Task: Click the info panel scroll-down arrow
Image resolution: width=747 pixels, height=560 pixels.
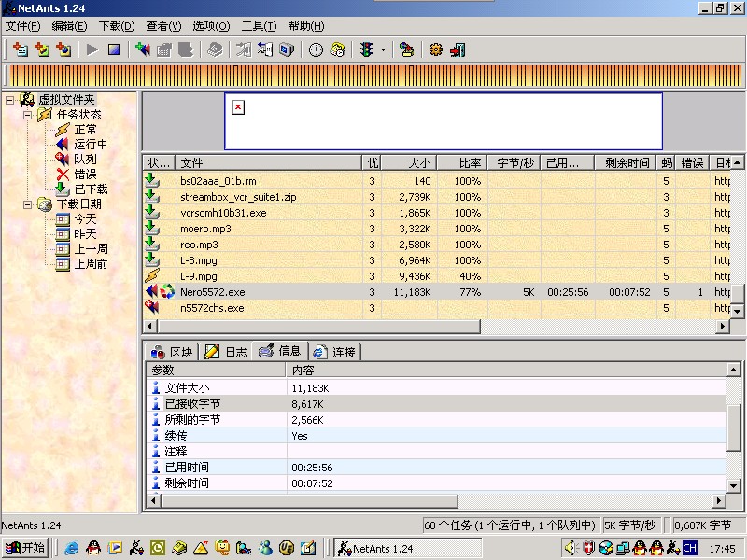Action: [x=734, y=485]
